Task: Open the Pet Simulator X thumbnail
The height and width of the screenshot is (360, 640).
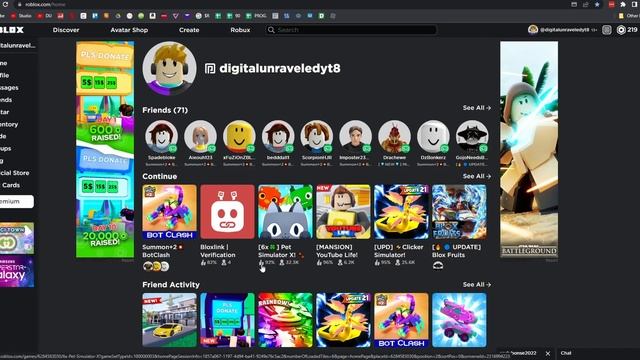Action: 285,212
